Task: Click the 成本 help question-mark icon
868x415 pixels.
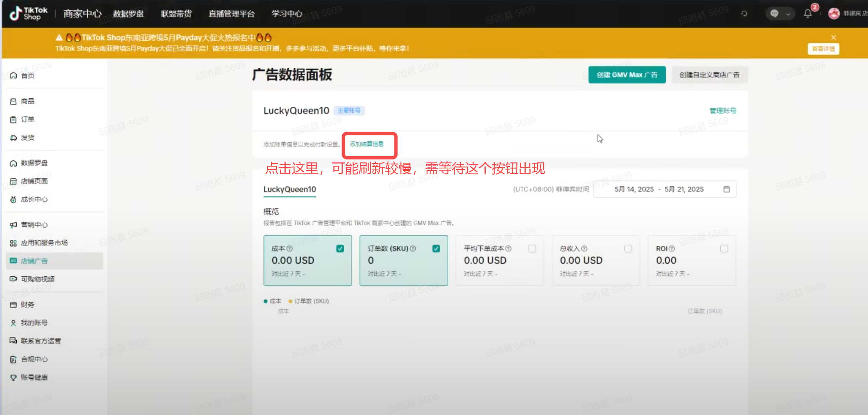Action: (290, 248)
